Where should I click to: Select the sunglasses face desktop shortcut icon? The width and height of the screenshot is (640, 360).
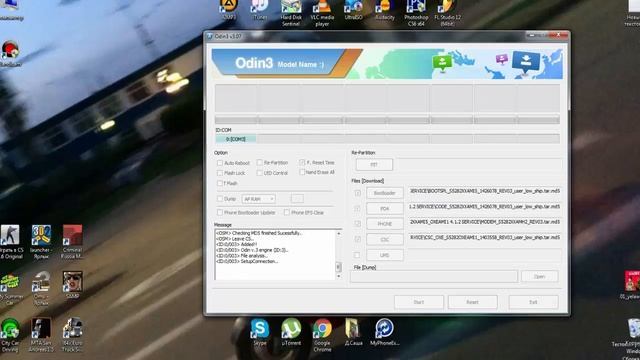pos(72,284)
